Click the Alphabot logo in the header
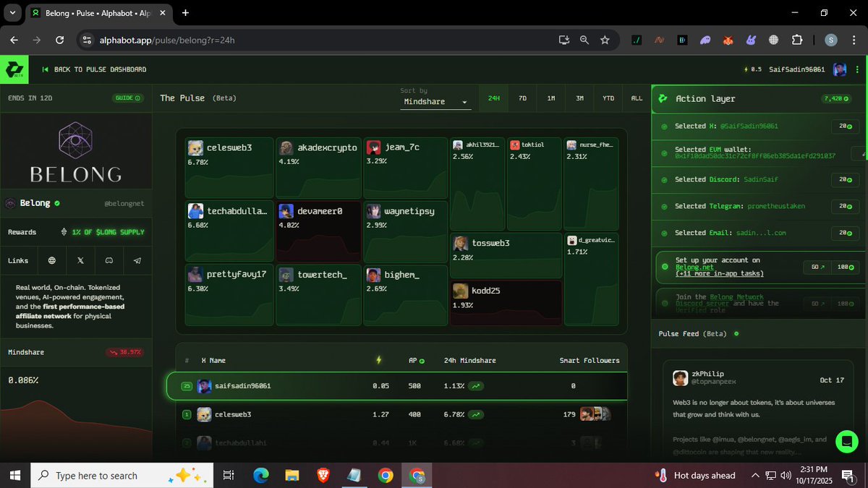 click(14, 69)
